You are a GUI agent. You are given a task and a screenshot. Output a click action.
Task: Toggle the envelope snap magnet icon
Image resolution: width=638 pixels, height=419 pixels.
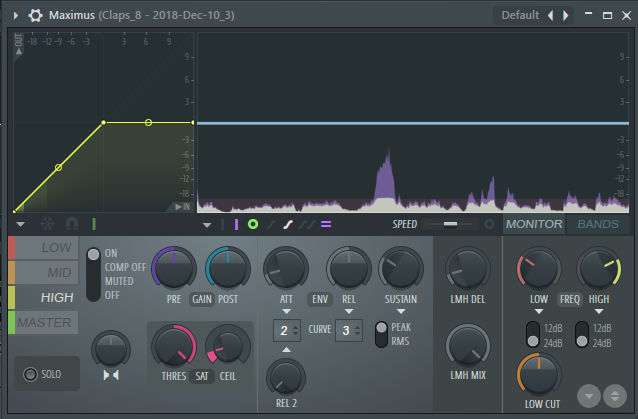point(72,224)
